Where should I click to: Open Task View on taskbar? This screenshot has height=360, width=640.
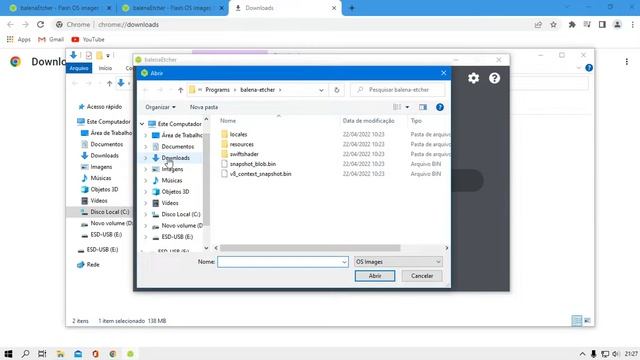pos(42,354)
